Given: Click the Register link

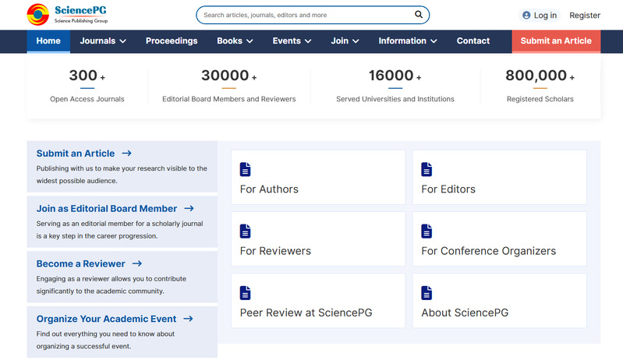Looking at the screenshot, I should pyautogui.click(x=585, y=15).
